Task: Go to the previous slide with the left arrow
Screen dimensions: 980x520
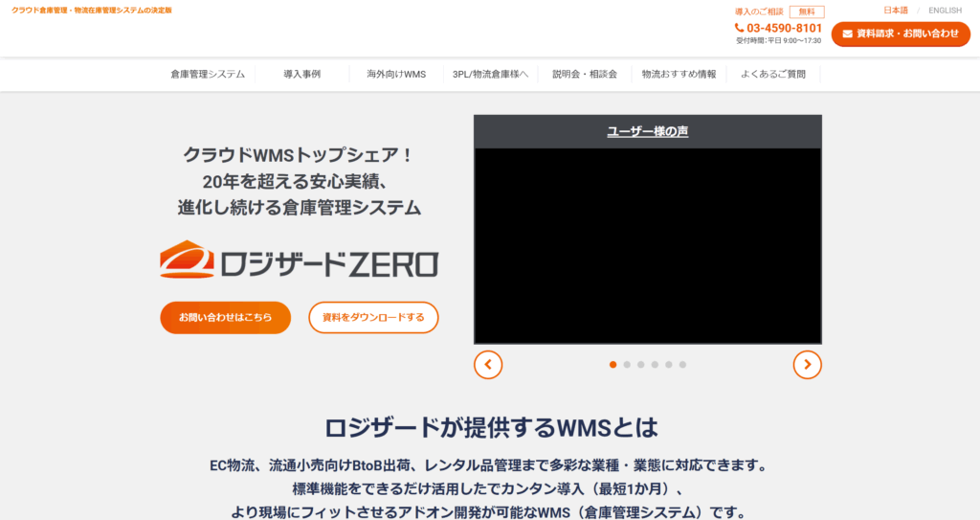Action: (x=488, y=365)
